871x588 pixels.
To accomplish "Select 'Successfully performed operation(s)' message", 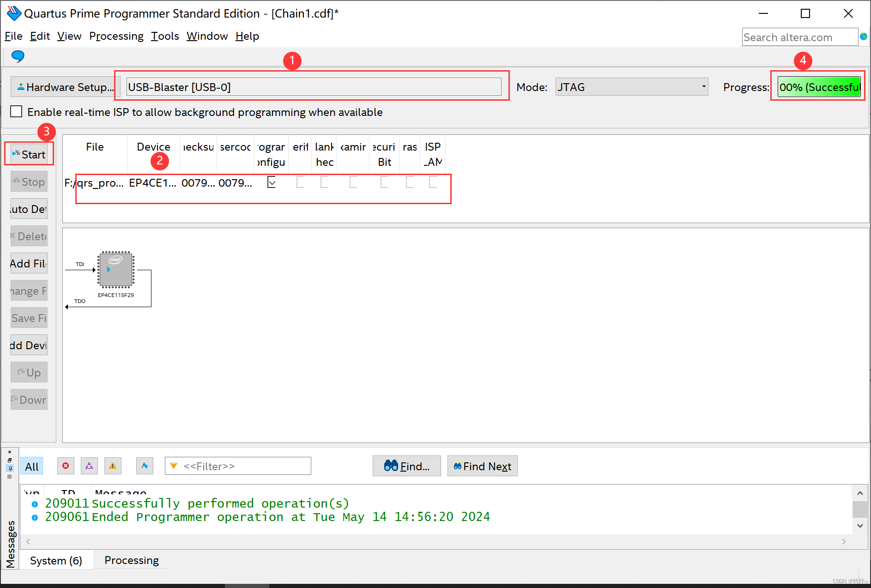I will (x=220, y=503).
